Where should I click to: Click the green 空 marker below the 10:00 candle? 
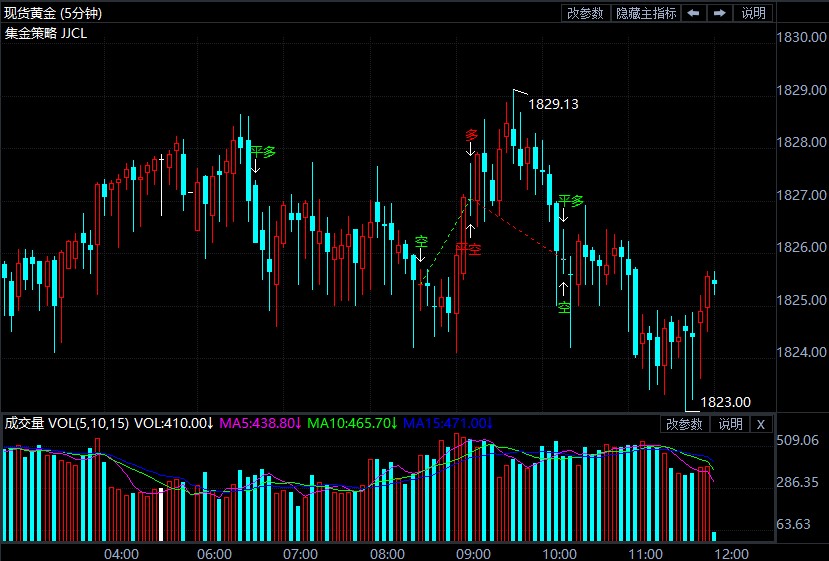tap(564, 307)
